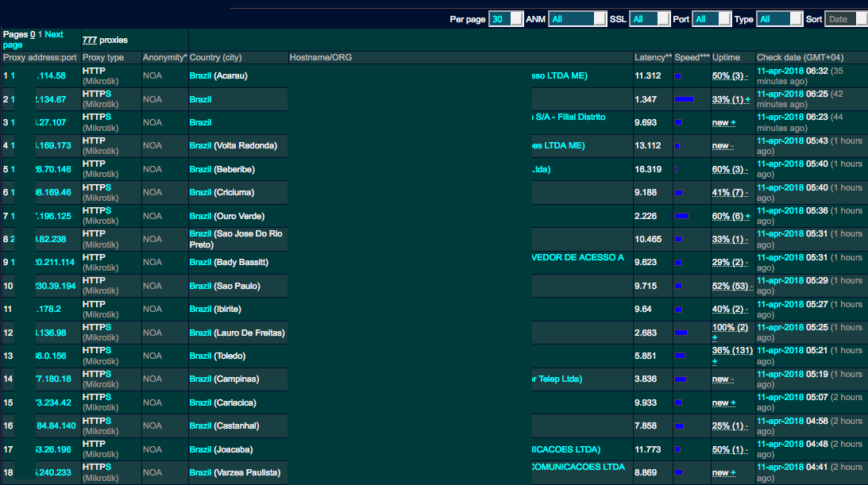Open the 100% (2) uptime link

(730, 328)
